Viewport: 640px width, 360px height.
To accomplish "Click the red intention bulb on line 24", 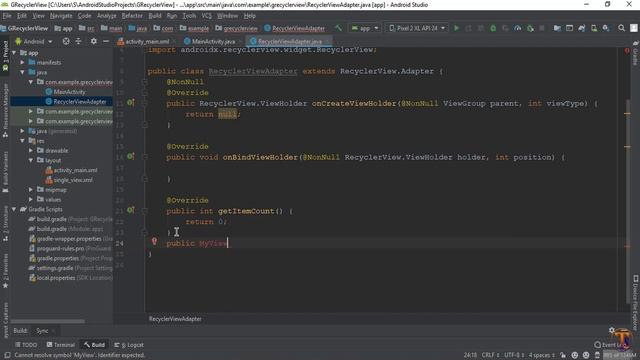I will tap(154, 242).
